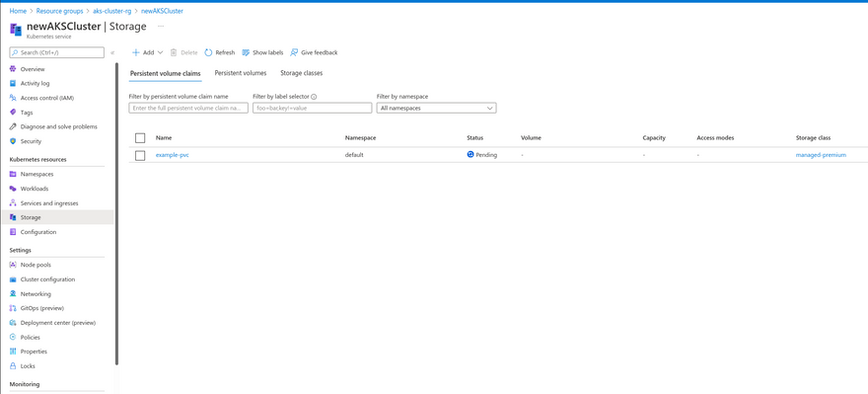Viewport: 868px width, 394px height.
Task: Click the Storage class column header
Action: (813, 138)
